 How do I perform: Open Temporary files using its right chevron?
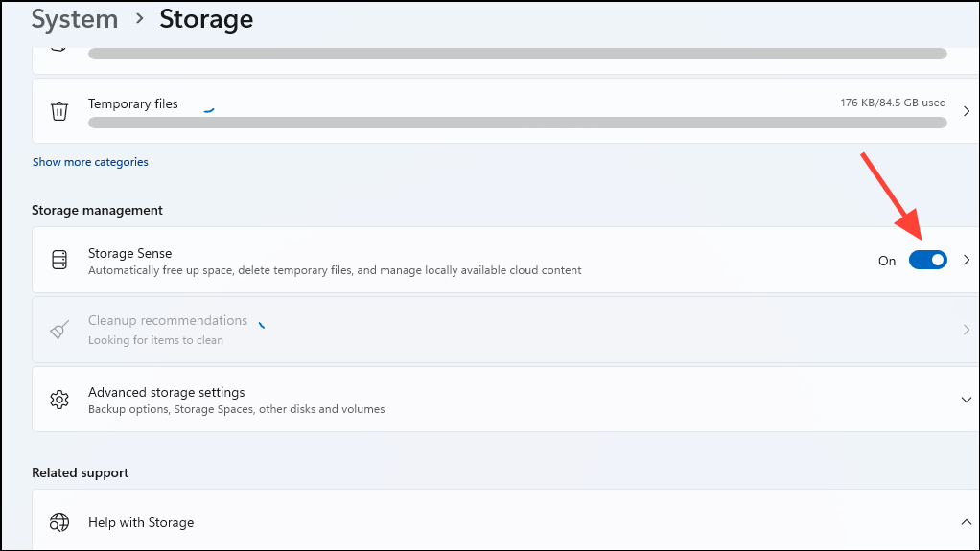pyautogui.click(x=967, y=111)
